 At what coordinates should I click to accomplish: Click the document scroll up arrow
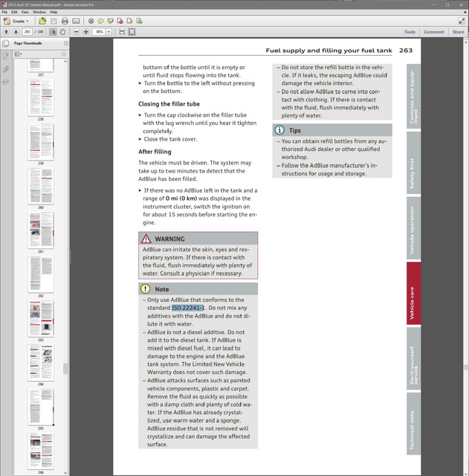click(x=466, y=42)
